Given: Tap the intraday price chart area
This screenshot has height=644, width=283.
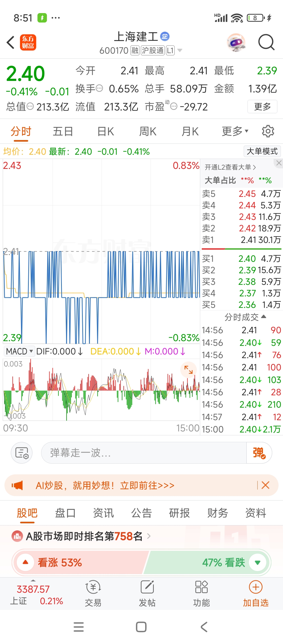Looking at the screenshot, I should point(101,251).
